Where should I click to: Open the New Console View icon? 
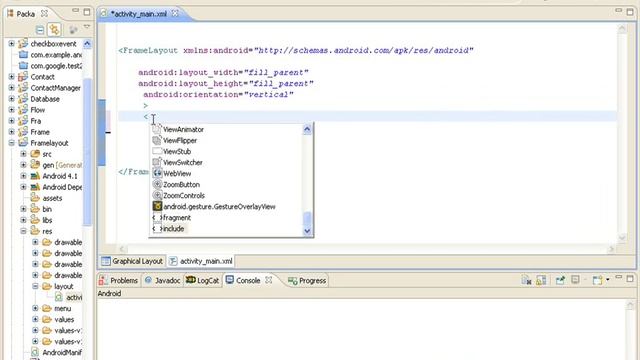598,280
